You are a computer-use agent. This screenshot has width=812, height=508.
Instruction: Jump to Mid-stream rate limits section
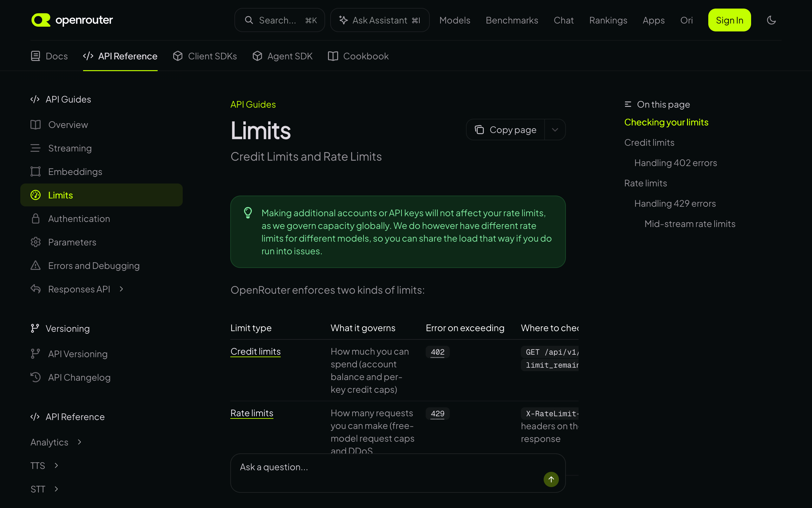690,224
